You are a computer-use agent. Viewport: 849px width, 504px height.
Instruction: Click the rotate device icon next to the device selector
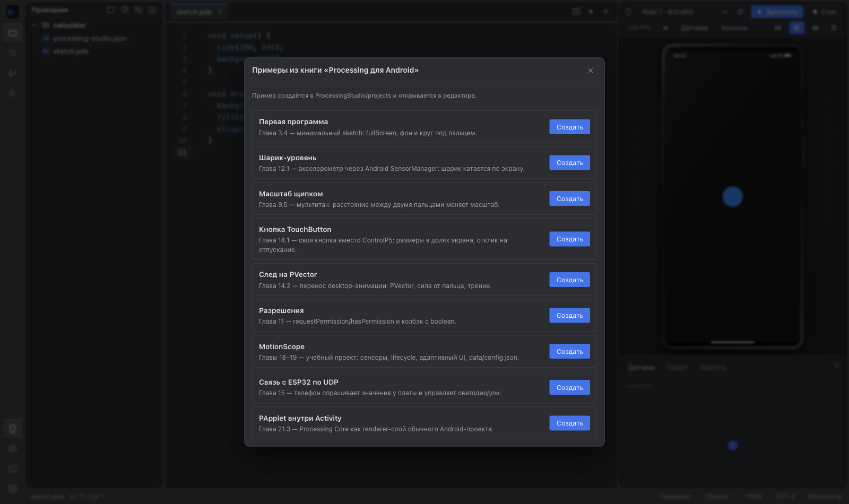click(x=740, y=12)
